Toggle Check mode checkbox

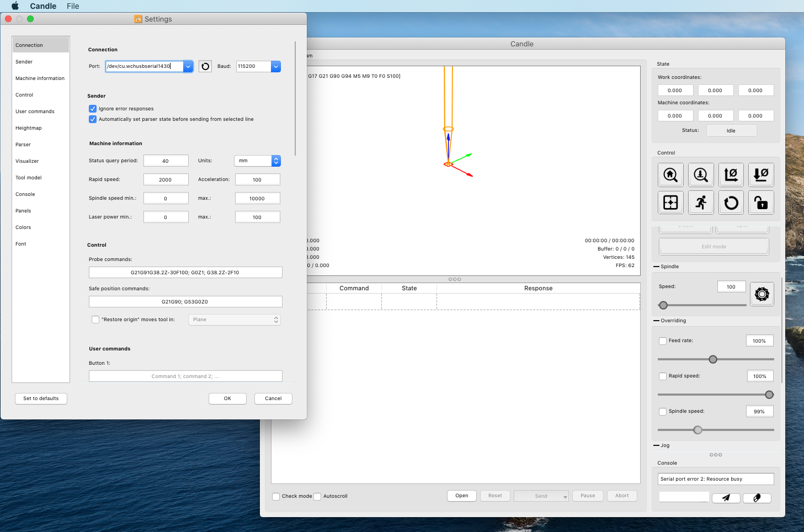pos(276,497)
